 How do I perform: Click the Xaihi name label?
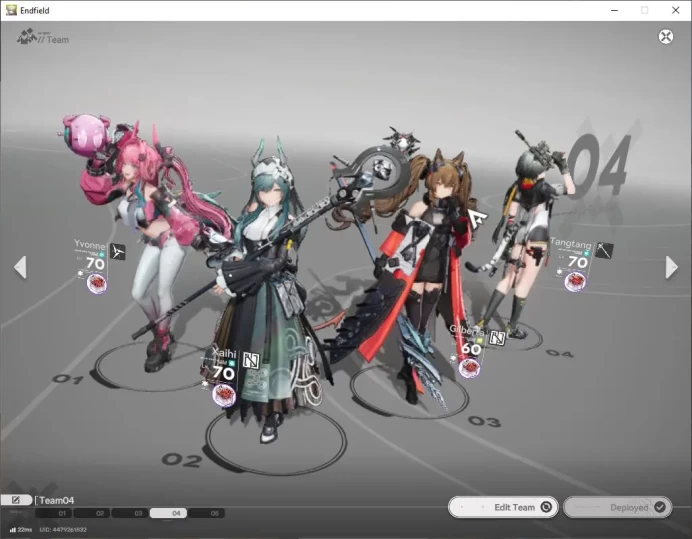[x=224, y=353]
